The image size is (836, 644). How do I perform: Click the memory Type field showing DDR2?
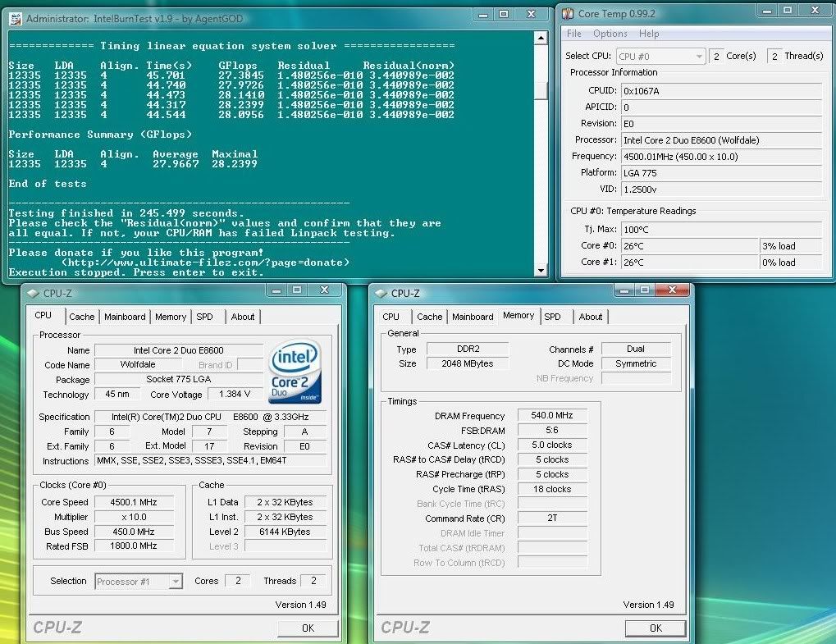(x=468, y=349)
